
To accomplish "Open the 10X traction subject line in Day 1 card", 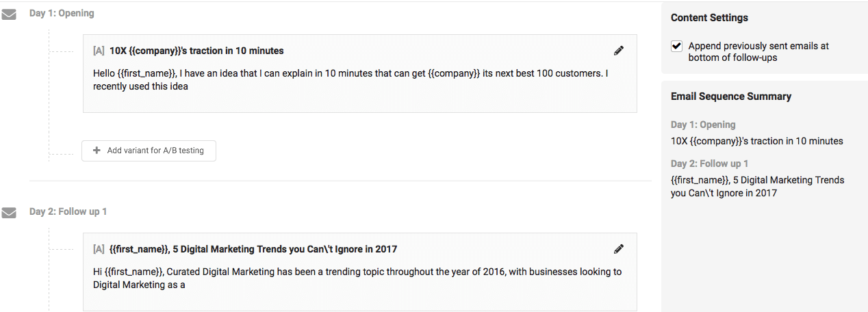I will (196, 51).
